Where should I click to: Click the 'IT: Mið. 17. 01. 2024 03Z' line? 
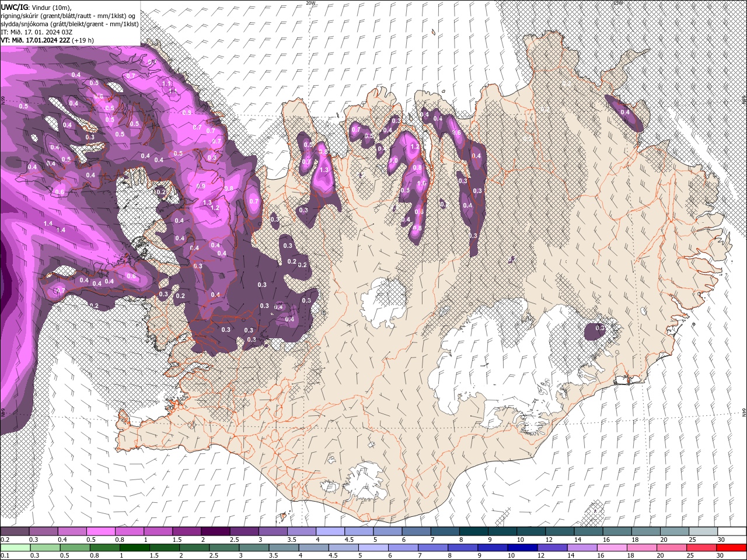pyautogui.click(x=36, y=32)
